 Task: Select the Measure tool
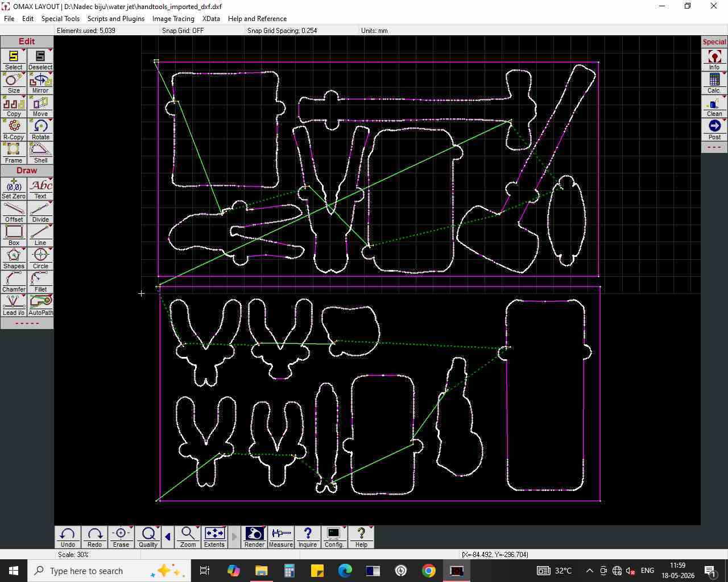pos(281,537)
